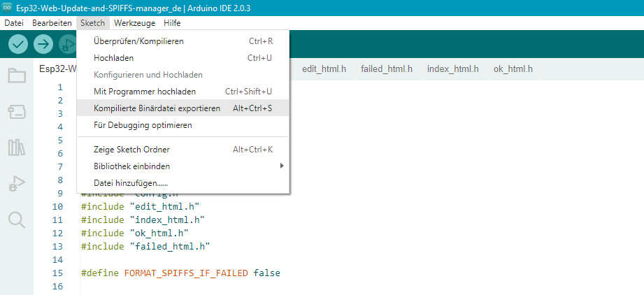The image size is (644, 295).
Task: Open the Boards Manager sidebar icon
Action: 17,112
